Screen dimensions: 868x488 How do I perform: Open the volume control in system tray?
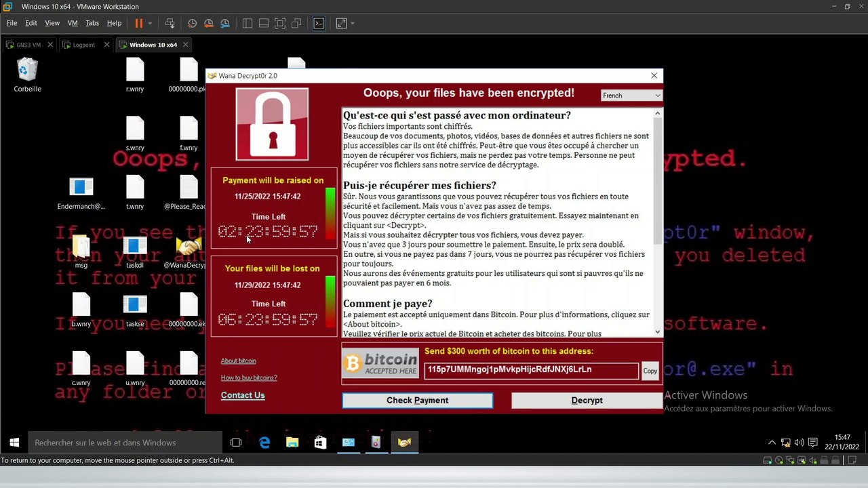coord(799,443)
